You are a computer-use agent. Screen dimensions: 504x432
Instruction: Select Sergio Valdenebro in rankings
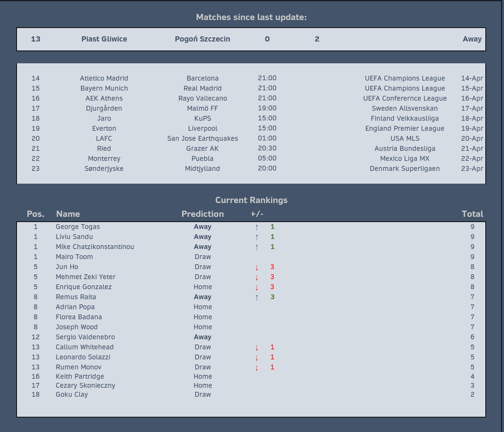tap(85, 337)
